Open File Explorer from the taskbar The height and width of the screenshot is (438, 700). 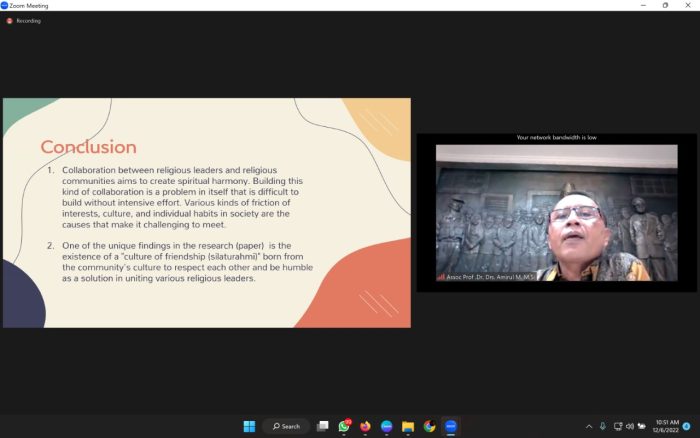[408, 426]
